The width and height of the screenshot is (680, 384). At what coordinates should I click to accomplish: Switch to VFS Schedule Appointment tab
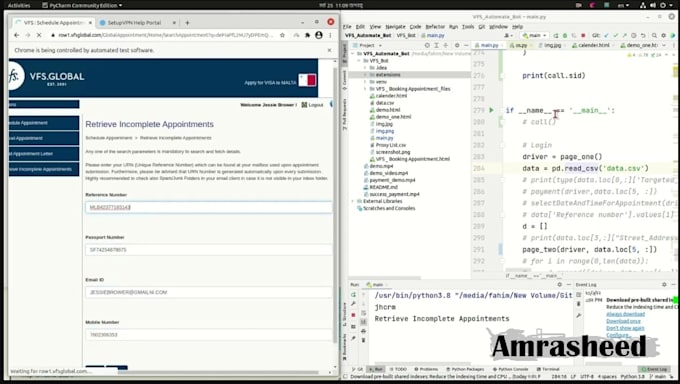53,23
